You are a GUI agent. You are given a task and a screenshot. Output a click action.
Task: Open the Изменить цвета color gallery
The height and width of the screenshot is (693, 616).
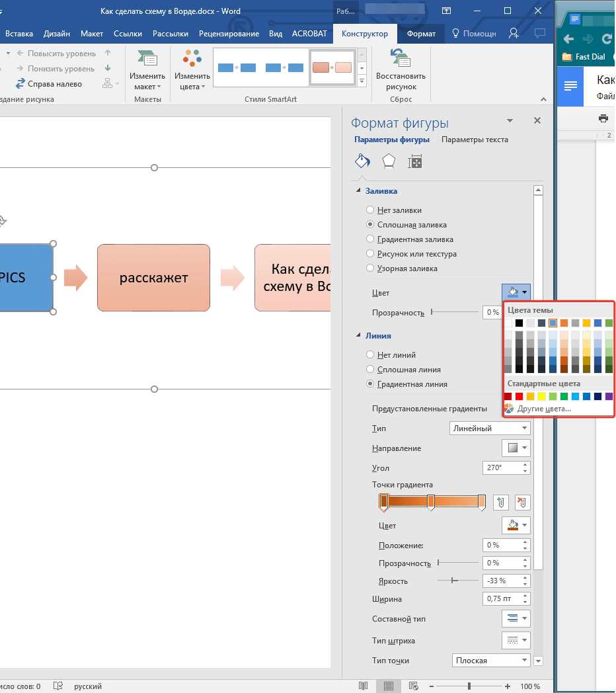pos(192,70)
